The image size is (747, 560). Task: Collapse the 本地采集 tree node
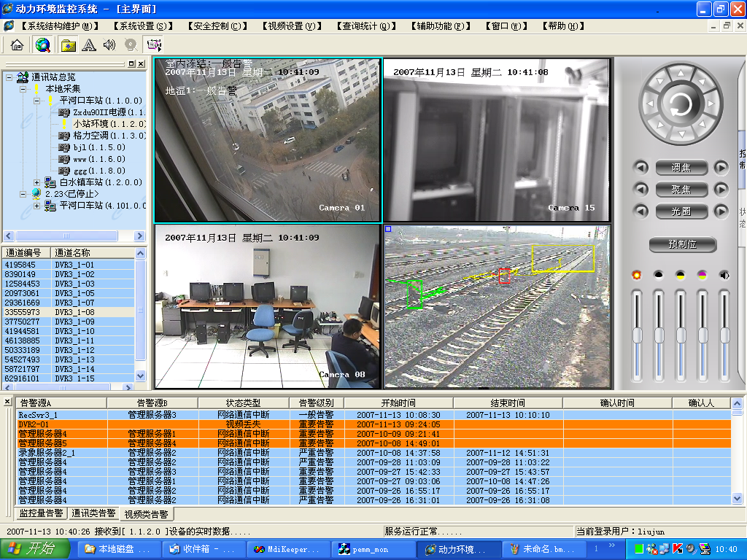point(23,89)
